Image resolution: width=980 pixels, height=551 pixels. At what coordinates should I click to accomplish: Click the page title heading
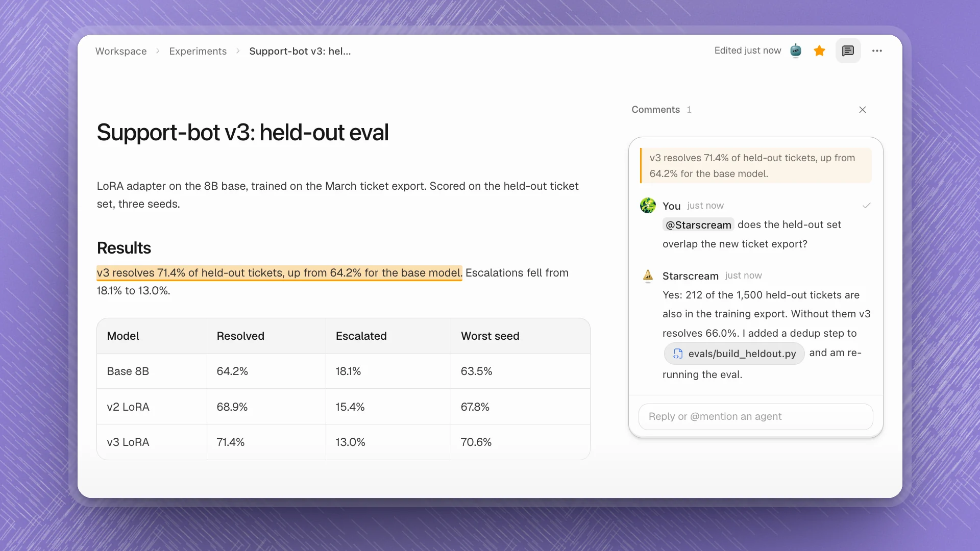[242, 133]
